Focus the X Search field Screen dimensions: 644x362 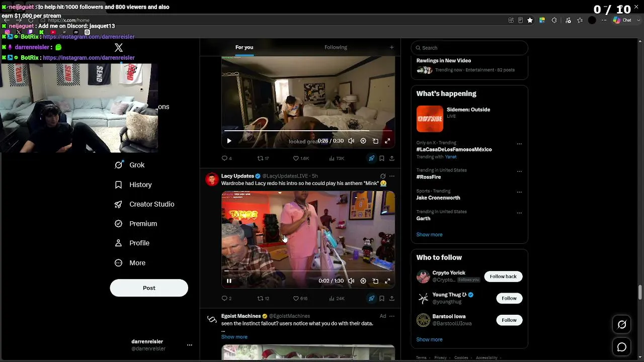pyautogui.click(x=469, y=48)
